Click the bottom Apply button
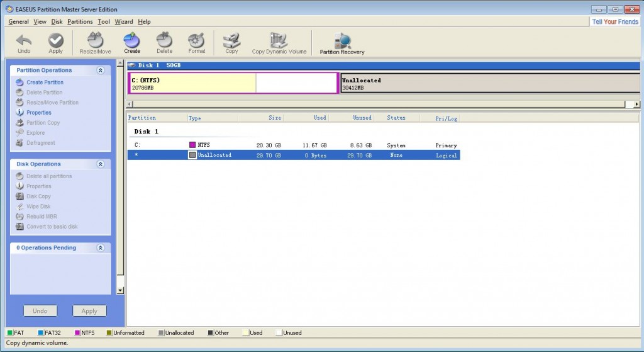Image resolution: width=644 pixels, height=352 pixels. [89, 311]
